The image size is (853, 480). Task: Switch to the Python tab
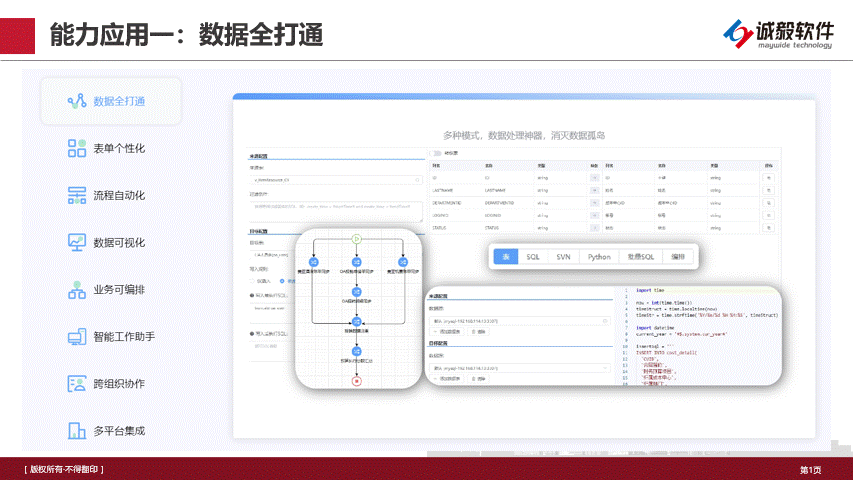598,257
